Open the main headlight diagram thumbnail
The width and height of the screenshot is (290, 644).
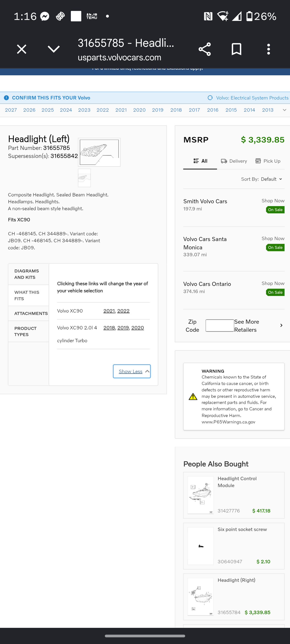tap(99, 152)
